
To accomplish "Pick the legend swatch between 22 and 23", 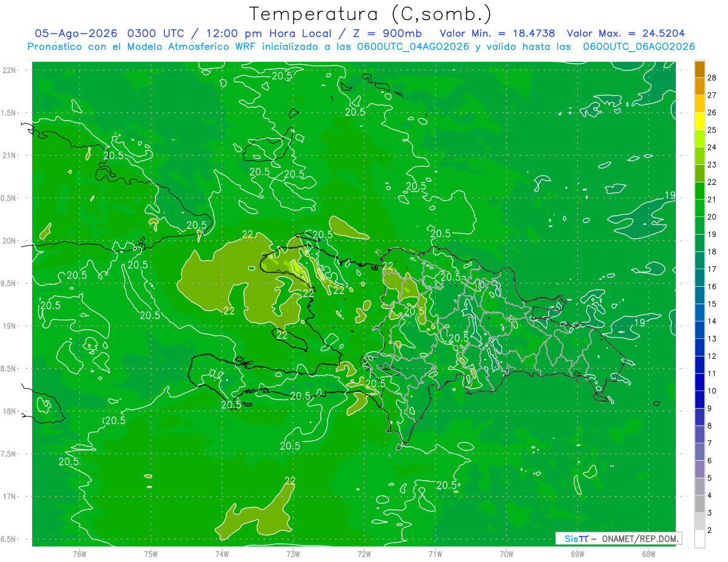I will coord(699,173).
